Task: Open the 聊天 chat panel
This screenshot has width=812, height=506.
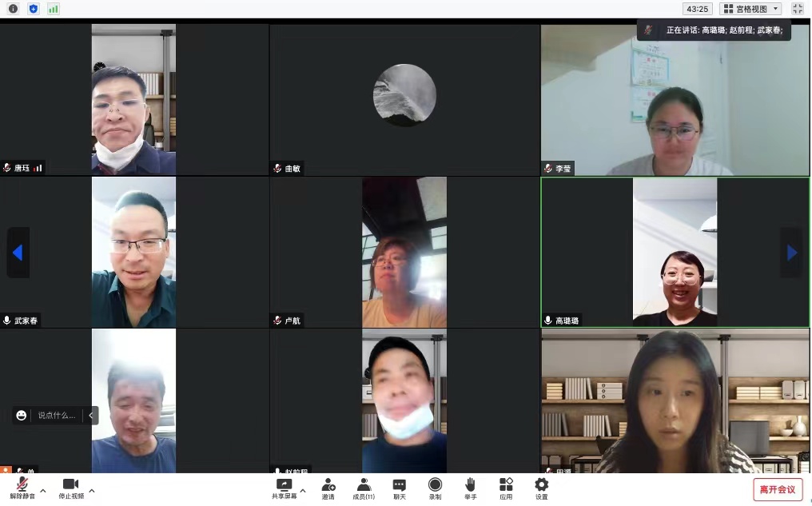Action: tap(400, 488)
